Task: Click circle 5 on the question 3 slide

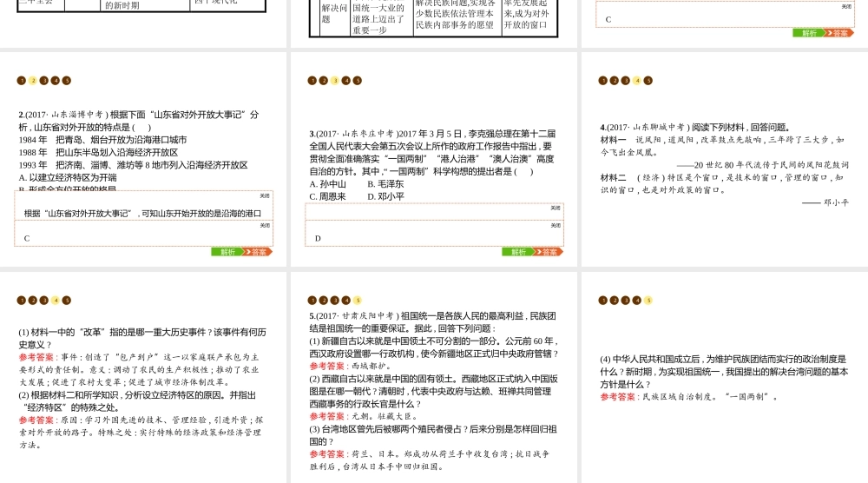Action: (x=358, y=81)
